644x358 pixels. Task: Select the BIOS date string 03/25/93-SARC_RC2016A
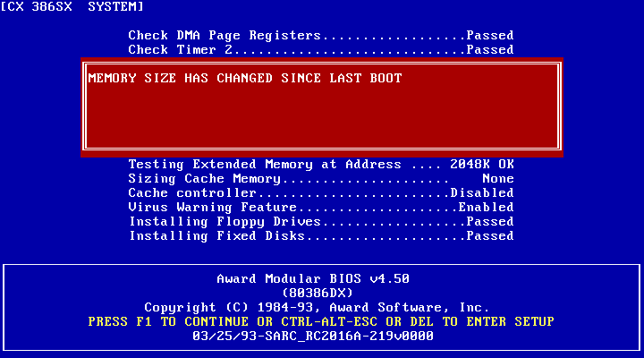coord(313,336)
